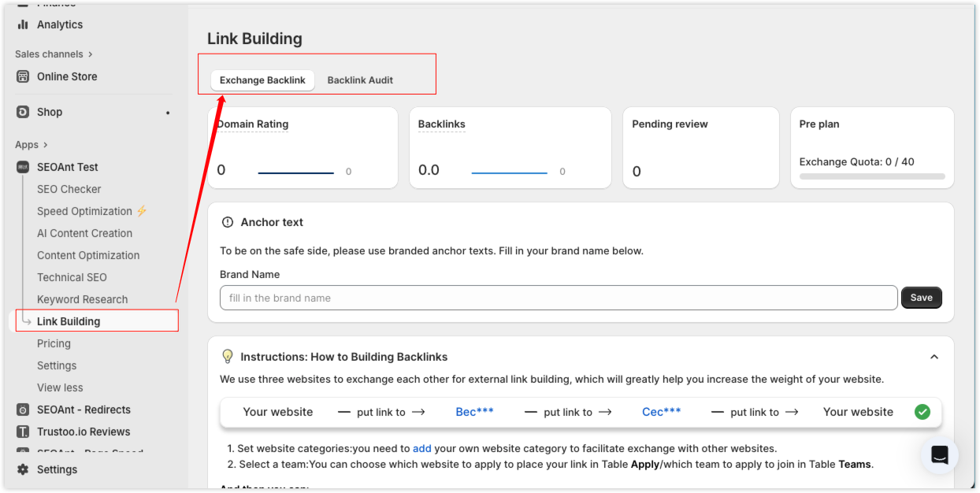Select the Exchange Backlink tab
This screenshot has height=493, width=980.
tap(262, 80)
